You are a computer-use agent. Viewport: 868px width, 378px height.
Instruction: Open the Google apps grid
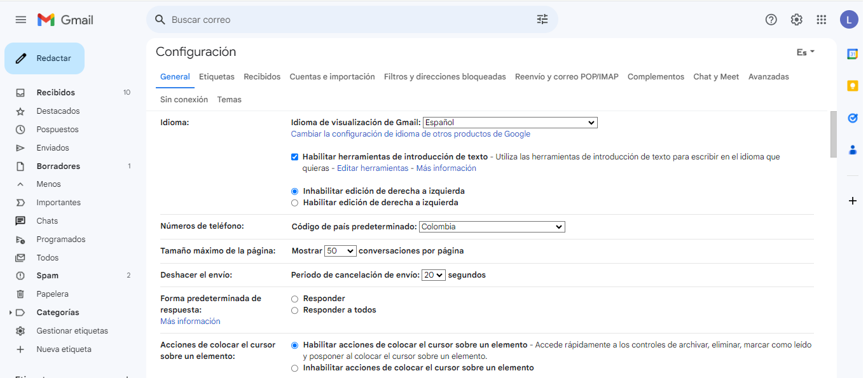point(822,20)
